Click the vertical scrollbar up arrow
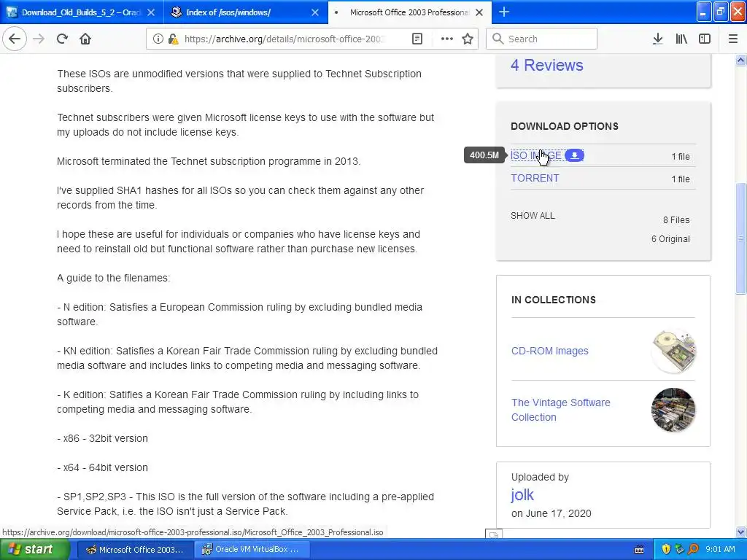The width and height of the screenshot is (747, 560). tap(741, 60)
